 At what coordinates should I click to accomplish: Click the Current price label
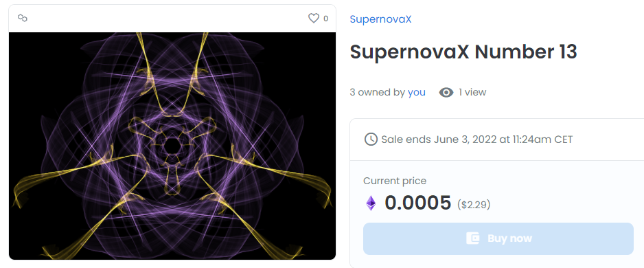coord(395,181)
